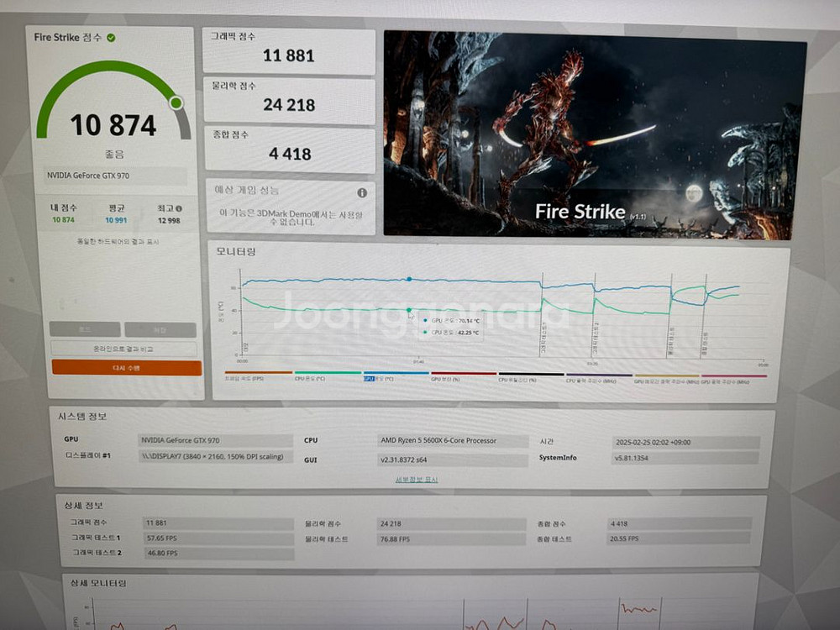Click the 다시 수행 orange button
Image resolution: width=840 pixels, height=630 pixels.
click(x=127, y=368)
